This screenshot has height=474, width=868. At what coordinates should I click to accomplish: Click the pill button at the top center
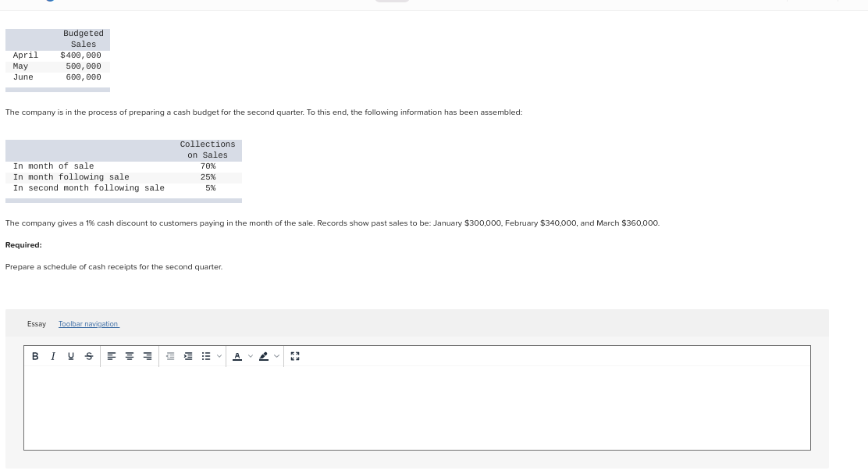[392, 1]
